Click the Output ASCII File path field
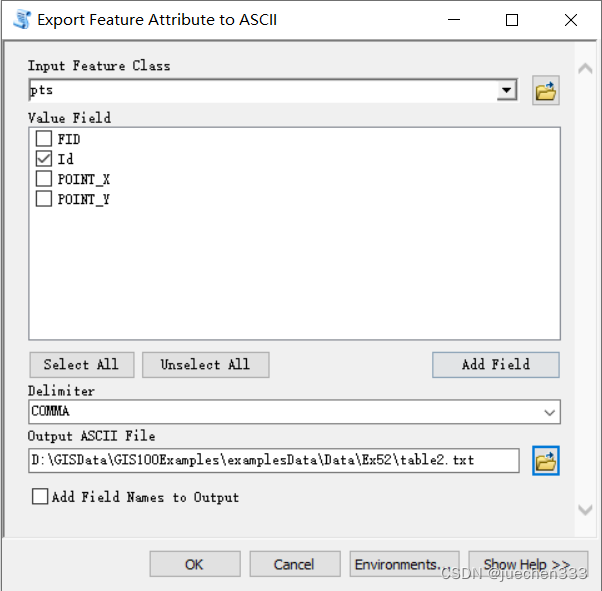The image size is (602, 591). 274,460
